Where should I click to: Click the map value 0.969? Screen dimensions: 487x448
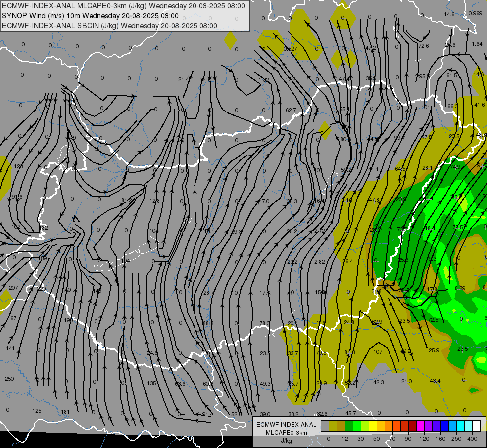coord(475,13)
